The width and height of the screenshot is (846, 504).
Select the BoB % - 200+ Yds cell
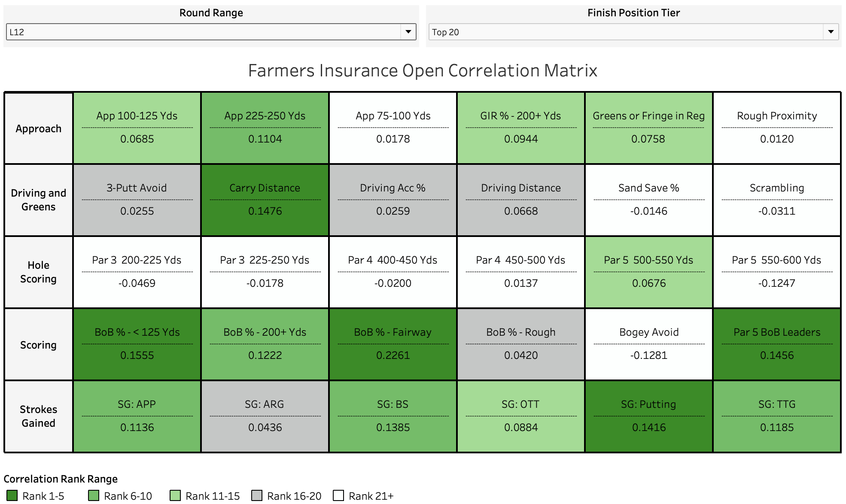tap(265, 344)
